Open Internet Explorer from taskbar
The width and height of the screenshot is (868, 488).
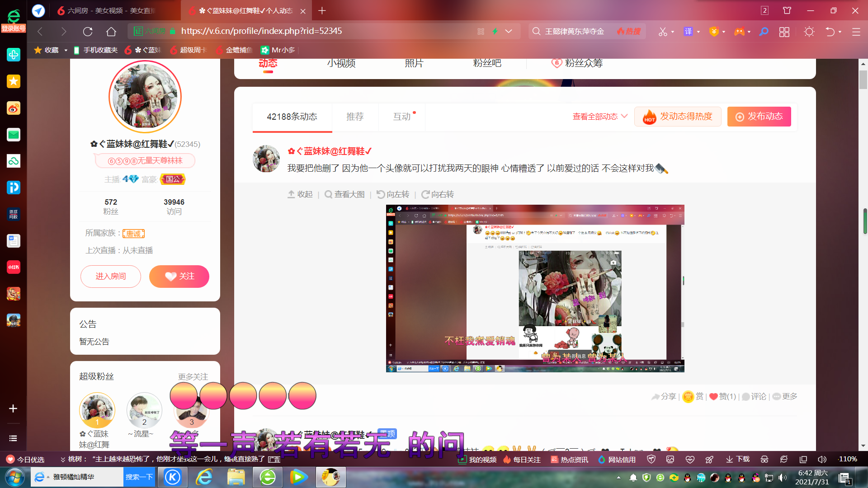[x=204, y=477]
